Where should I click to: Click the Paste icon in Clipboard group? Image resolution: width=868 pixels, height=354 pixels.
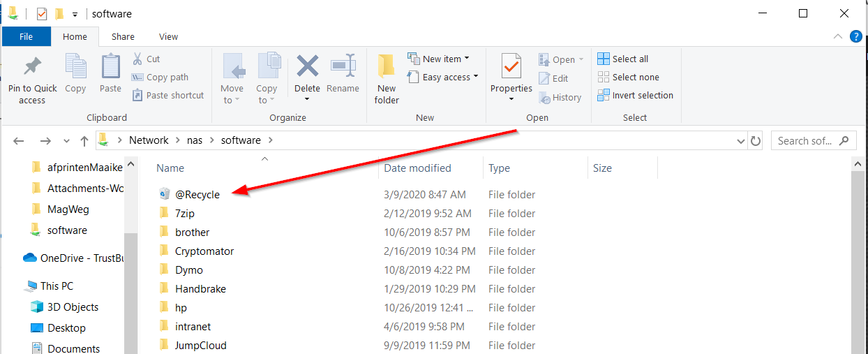(x=110, y=68)
